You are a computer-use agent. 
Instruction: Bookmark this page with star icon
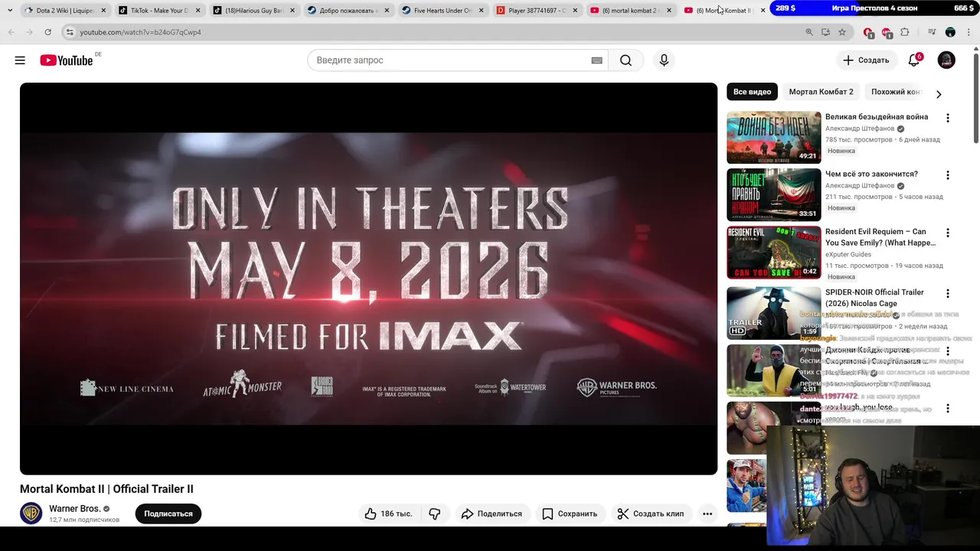(x=842, y=32)
